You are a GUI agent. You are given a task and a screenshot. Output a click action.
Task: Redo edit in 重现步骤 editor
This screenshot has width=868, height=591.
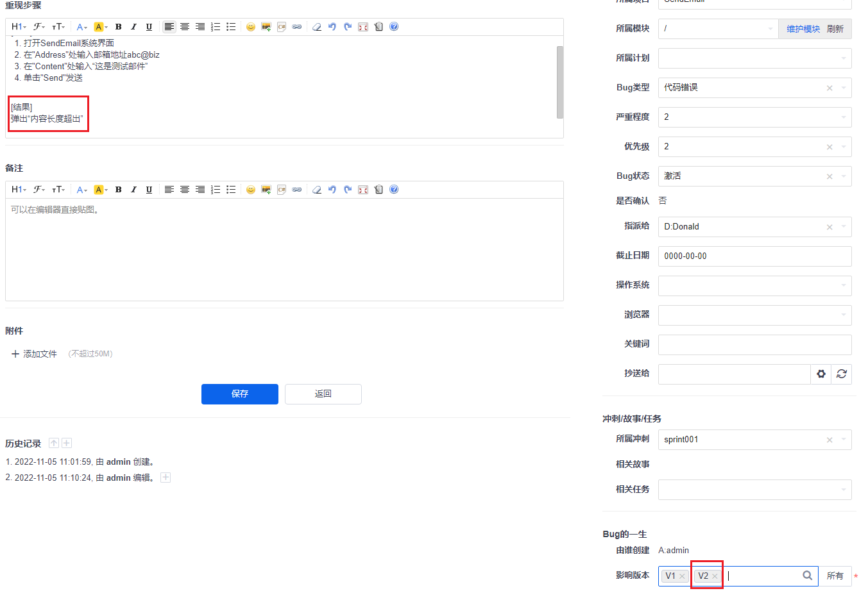coord(348,27)
